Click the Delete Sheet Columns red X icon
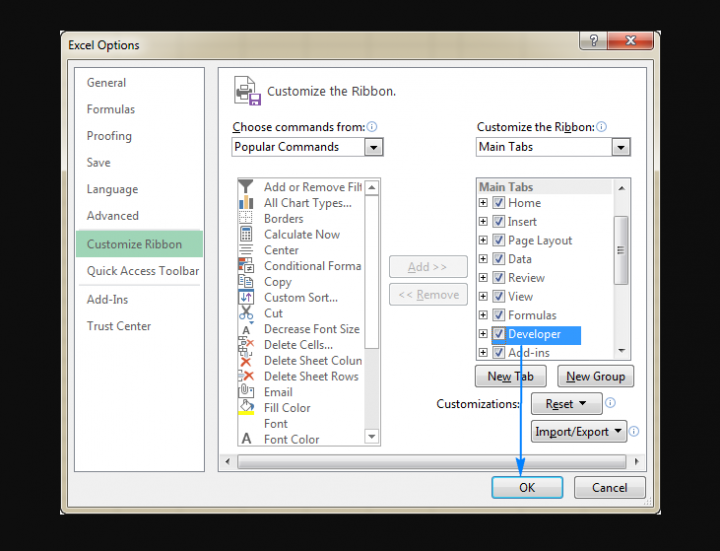The width and height of the screenshot is (720, 551). 246,360
